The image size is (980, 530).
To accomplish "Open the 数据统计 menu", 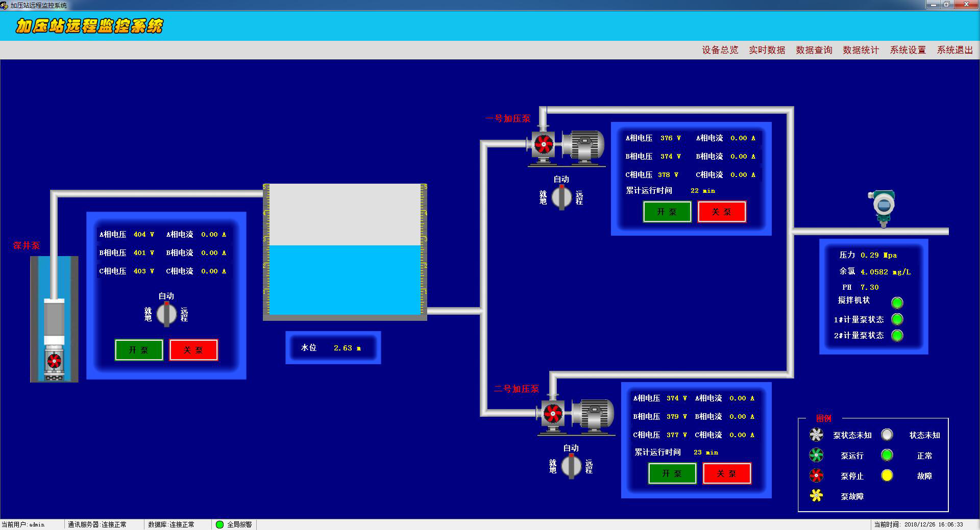I will (x=861, y=50).
